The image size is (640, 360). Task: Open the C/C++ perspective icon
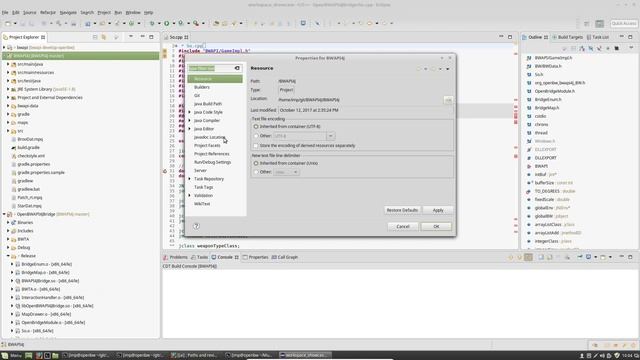click(x=600, y=24)
